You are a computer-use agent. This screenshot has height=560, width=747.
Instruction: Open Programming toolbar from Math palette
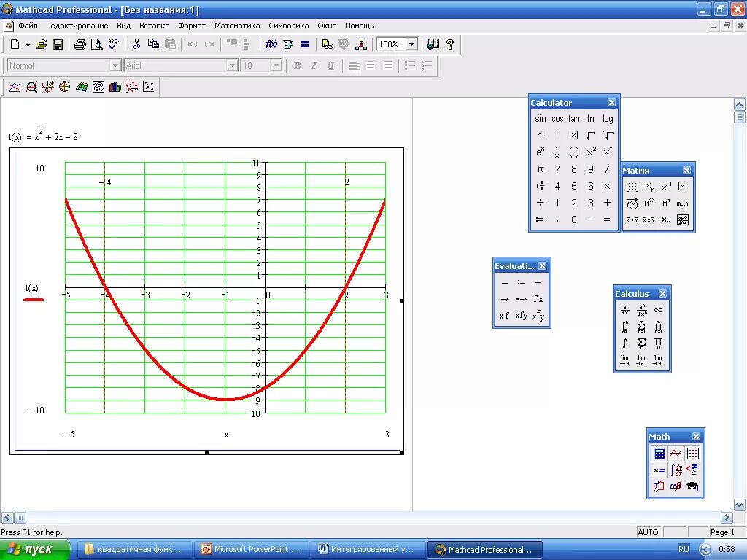pos(659,486)
